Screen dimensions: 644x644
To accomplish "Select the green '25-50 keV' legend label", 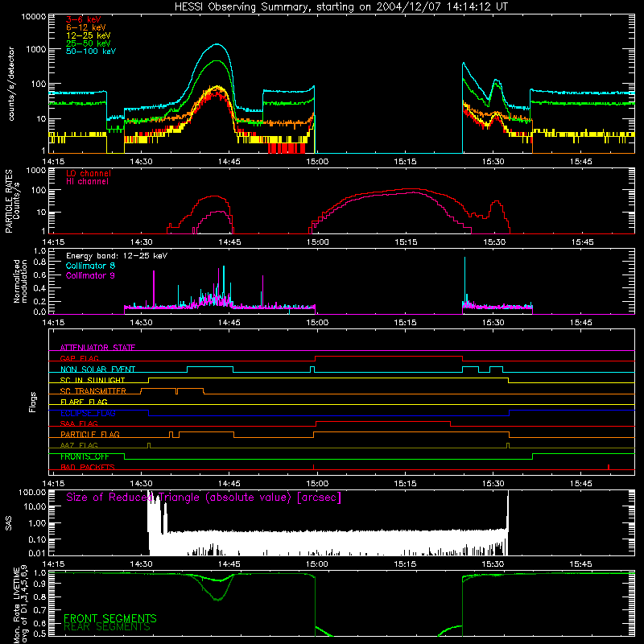I will tap(89, 43).
